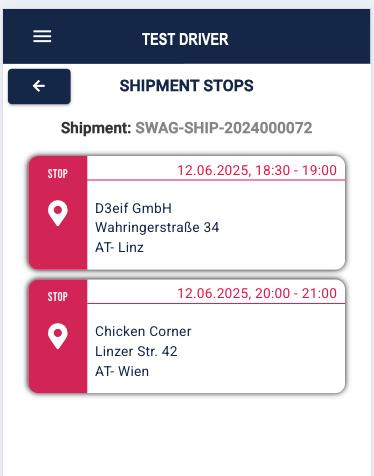Open the Chicken Corner stop
The height and width of the screenshot is (476, 374).
click(187, 336)
